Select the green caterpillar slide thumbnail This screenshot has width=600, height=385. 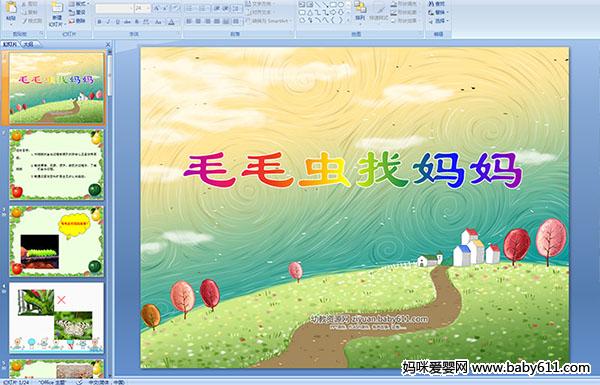(x=57, y=241)
